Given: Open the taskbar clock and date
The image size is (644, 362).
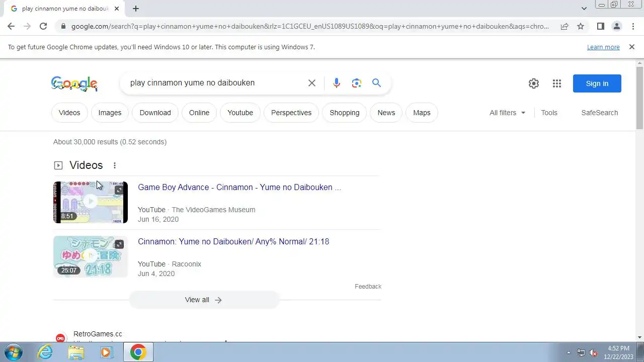Looking at the screenshot, I should point(618,352).
